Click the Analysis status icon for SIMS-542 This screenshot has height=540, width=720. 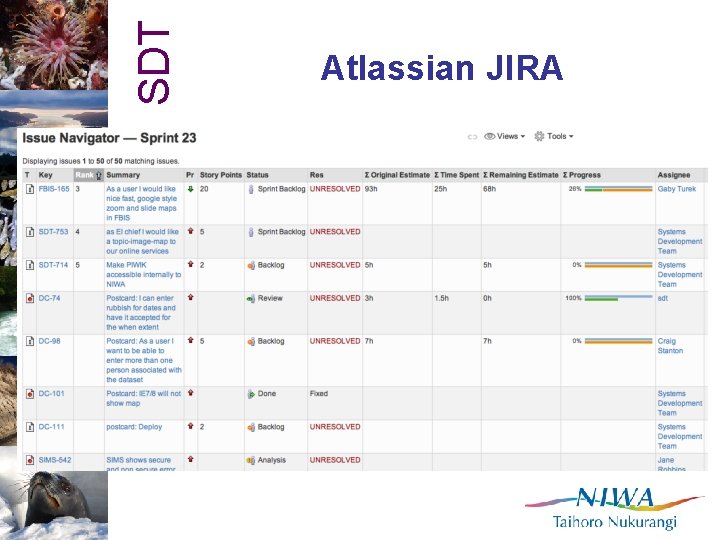tap(251, 460)
